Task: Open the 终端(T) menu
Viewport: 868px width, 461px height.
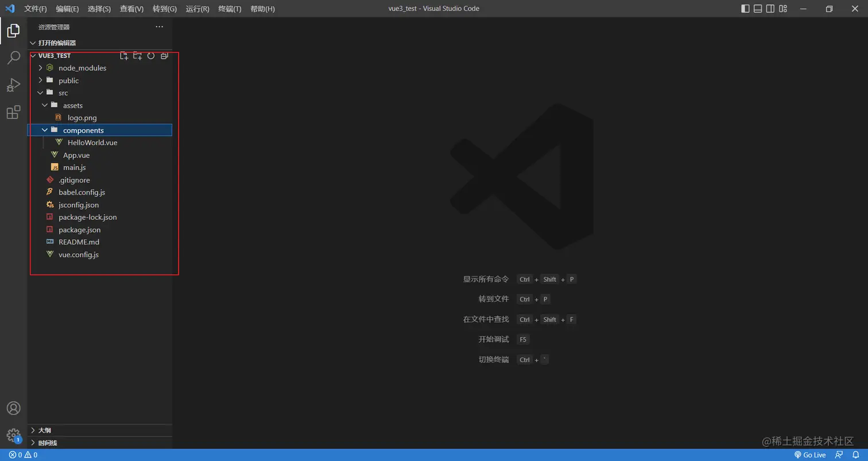Action: (230, 9)
